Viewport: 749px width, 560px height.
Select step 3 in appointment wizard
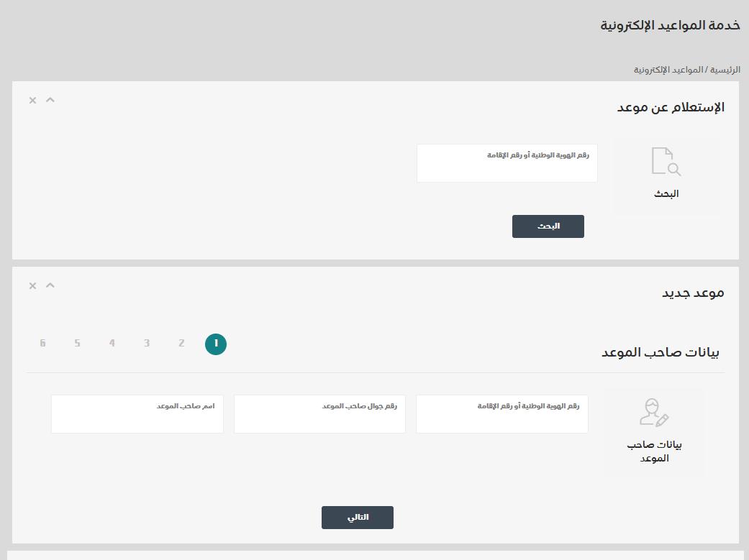tap(147, 344)
